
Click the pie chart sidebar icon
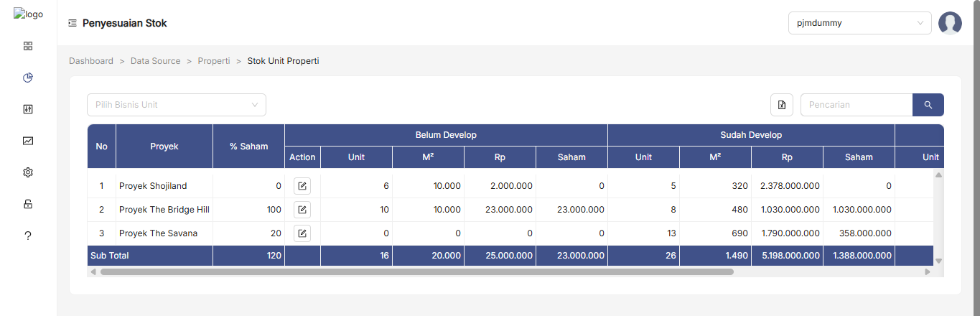click(x=28, y=78)
